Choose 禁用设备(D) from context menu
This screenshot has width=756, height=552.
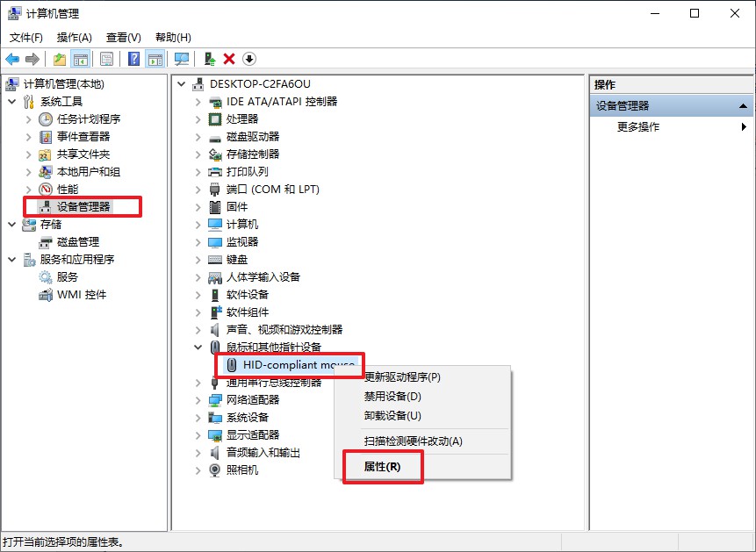[x=392, y=397]
